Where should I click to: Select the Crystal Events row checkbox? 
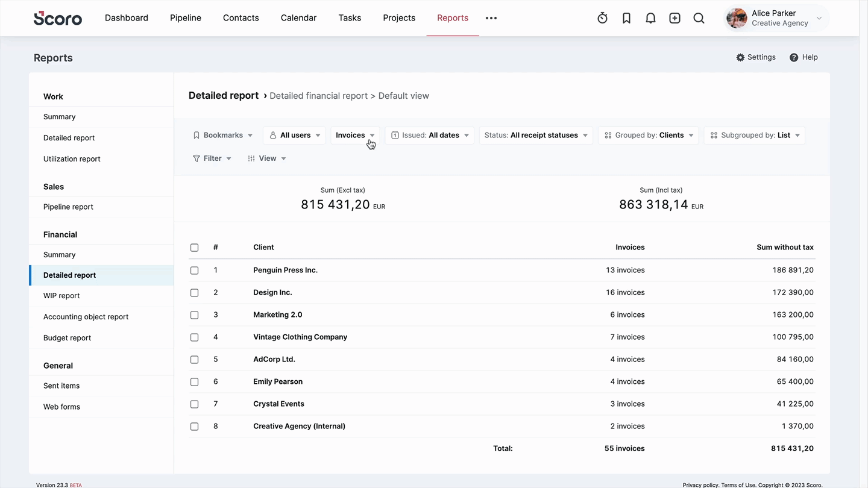(194, 404)
